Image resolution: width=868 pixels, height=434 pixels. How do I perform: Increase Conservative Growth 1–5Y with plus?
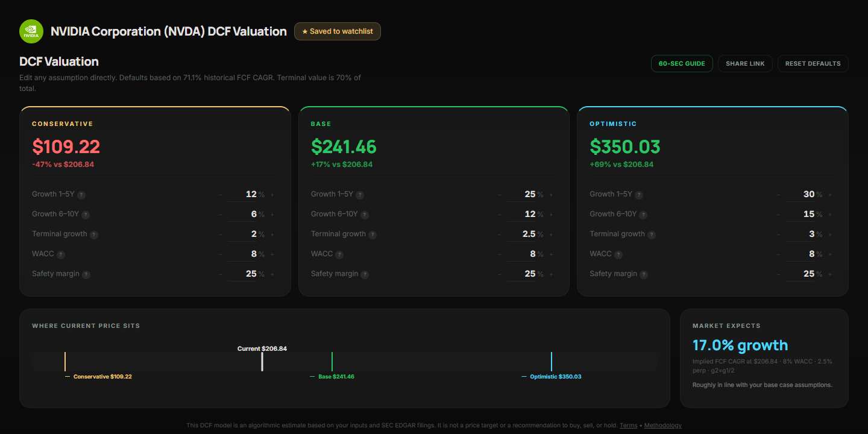tap(272, 195)
